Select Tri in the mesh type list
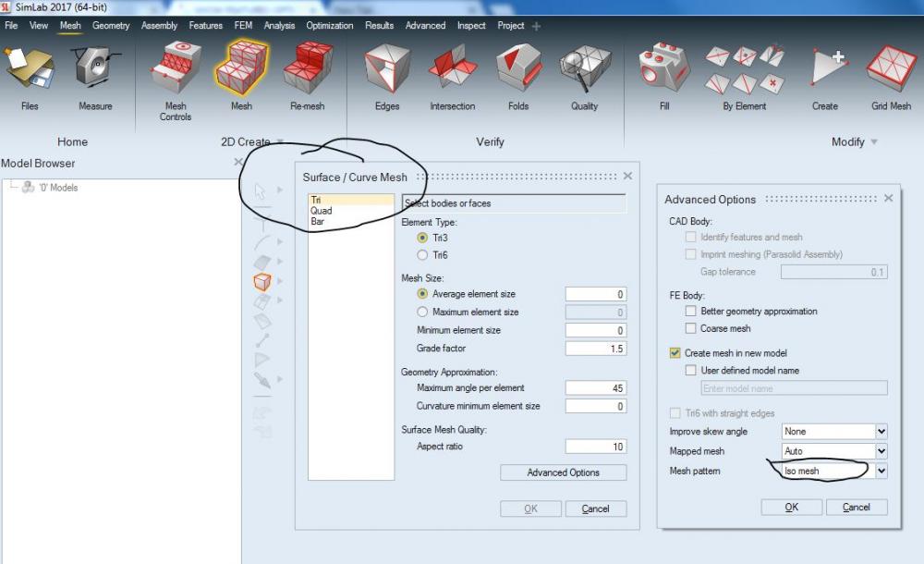Screen dimensions: 924x564 [350, 200]
